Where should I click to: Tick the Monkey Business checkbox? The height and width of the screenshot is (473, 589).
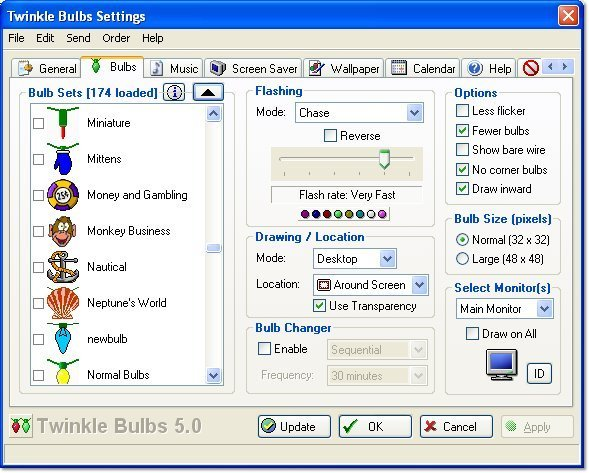click(x=38, y=231)
